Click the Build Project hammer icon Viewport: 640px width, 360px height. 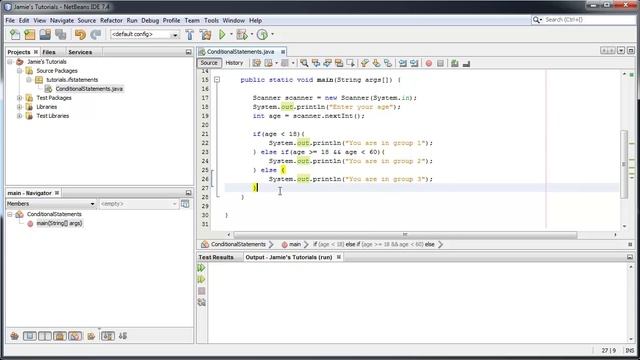tap(190, 35)
